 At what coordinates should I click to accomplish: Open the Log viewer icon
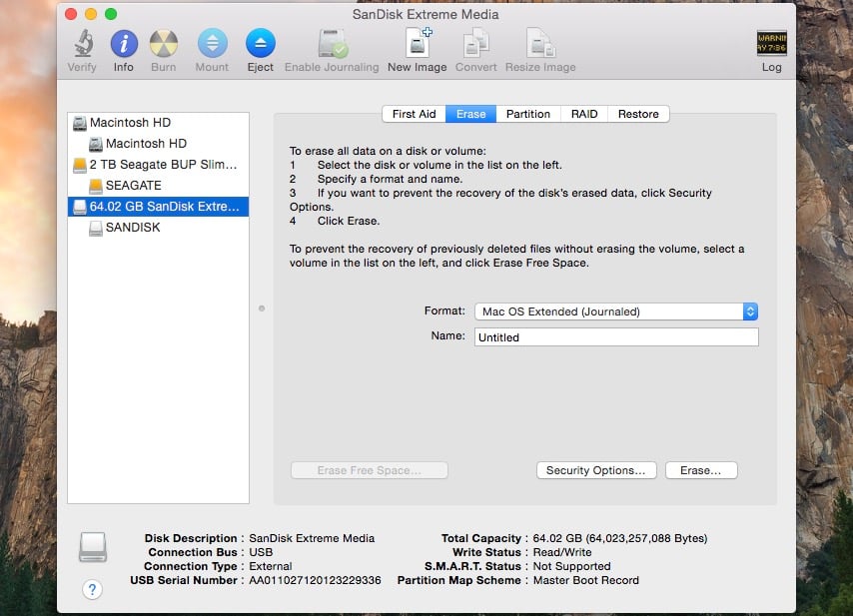click(771, 45)
